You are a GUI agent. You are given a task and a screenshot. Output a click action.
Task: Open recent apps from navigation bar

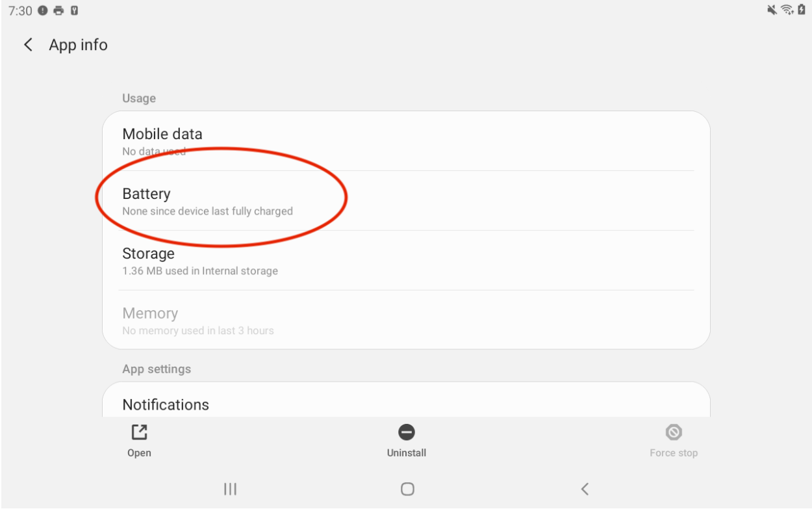(x=230, y=490)
